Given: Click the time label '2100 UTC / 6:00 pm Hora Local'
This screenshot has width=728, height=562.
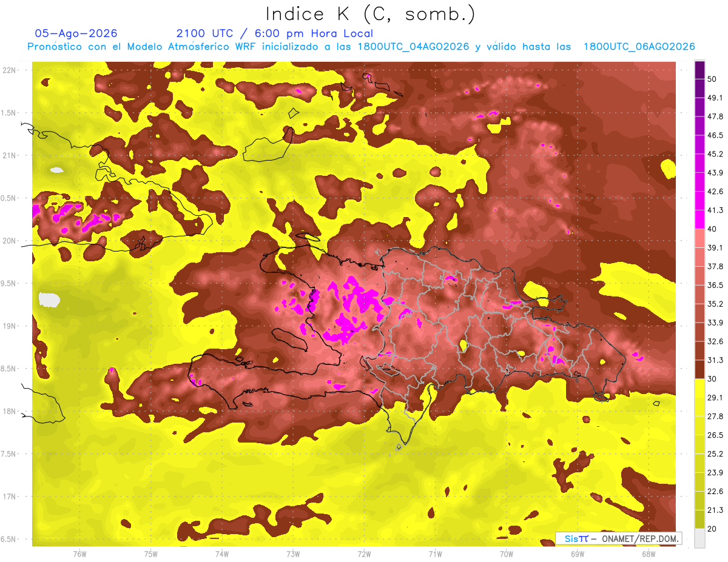Looking at the screenshot, I should (x=275, y=33).
